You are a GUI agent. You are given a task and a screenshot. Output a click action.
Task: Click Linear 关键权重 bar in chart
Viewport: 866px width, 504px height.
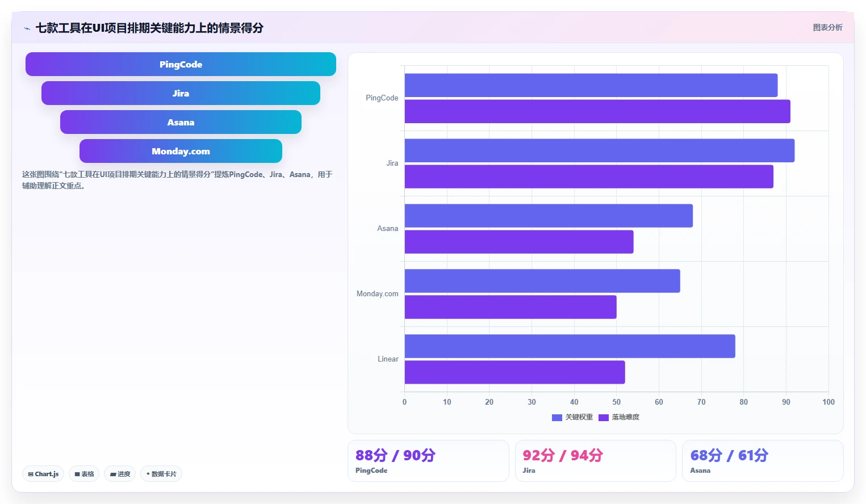(570, 346)
